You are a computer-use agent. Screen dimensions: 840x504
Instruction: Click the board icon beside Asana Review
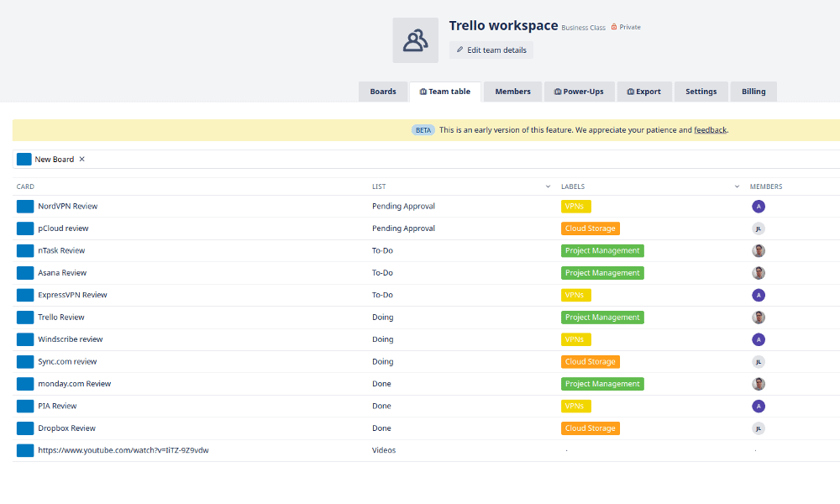(x=25, y=273)
